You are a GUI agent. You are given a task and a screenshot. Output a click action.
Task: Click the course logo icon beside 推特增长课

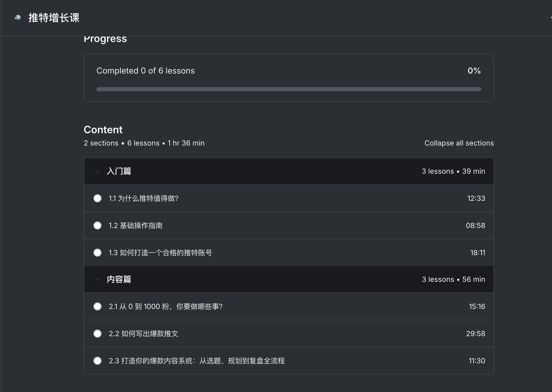(17, 17)
